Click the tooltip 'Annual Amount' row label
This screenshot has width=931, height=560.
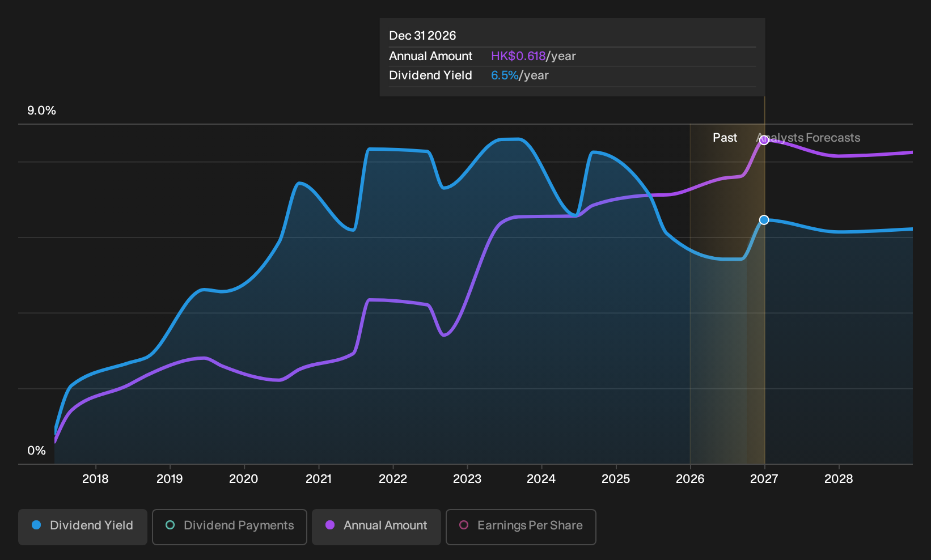point(431,56)
